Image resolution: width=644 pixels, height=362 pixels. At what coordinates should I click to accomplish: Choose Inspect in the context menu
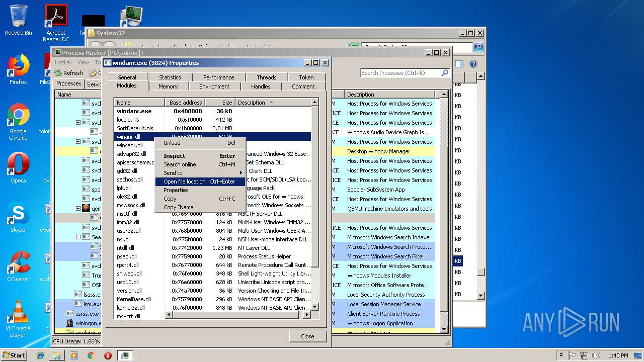click(x=200, y=156)
